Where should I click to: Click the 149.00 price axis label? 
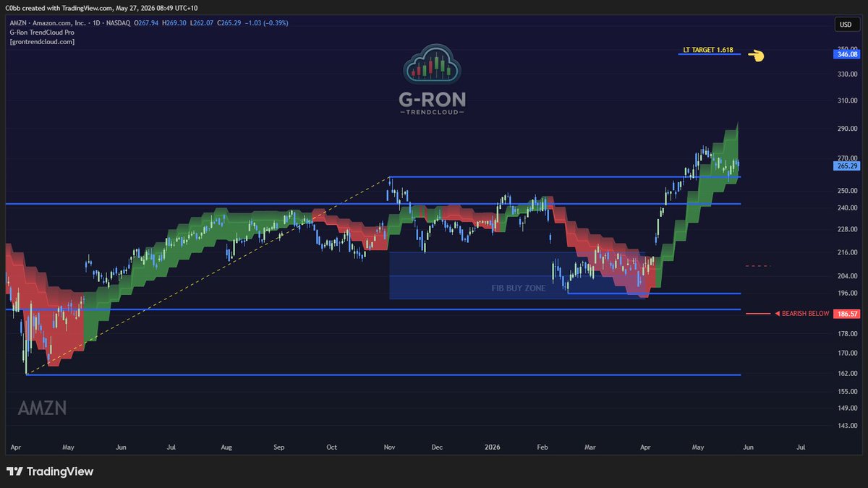[x=848, y=408]
